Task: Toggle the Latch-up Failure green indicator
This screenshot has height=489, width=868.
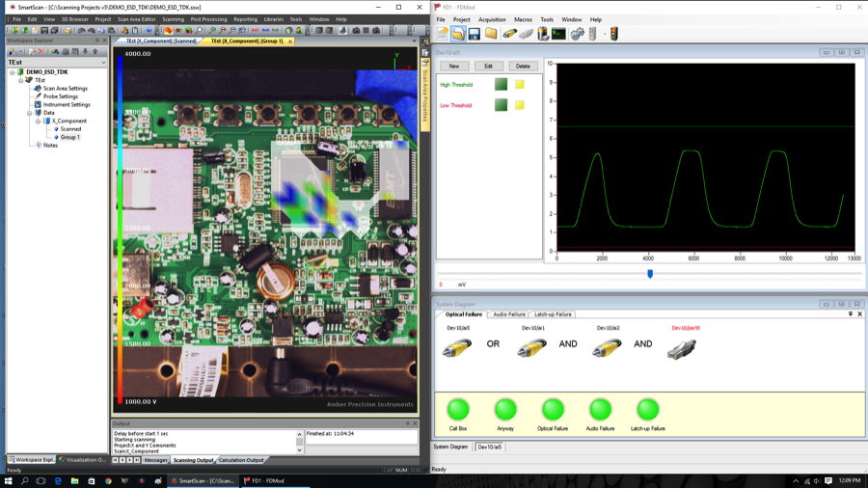Action: pos(648,410)
